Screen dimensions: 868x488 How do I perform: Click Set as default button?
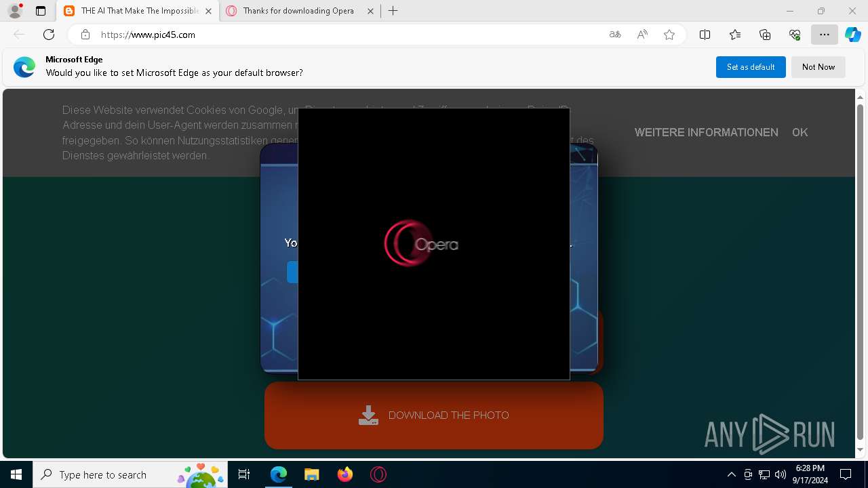tap(751, 67)
